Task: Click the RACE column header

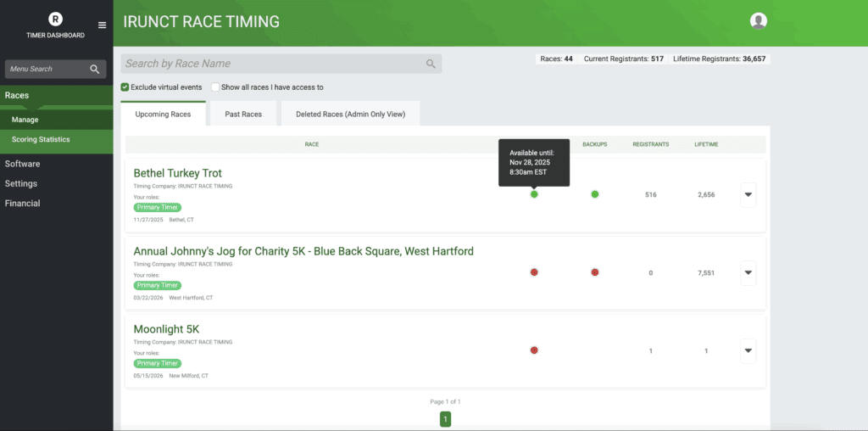Action: coord(312,144)
